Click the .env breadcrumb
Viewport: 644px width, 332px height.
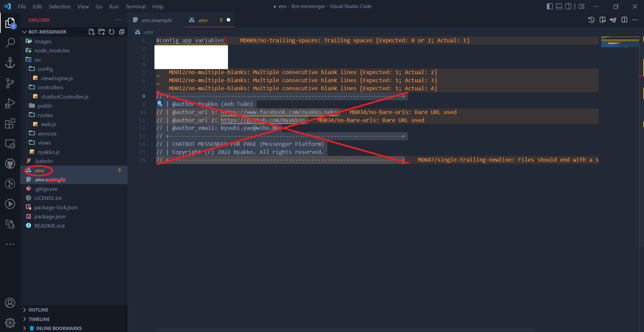click(148, 32)
